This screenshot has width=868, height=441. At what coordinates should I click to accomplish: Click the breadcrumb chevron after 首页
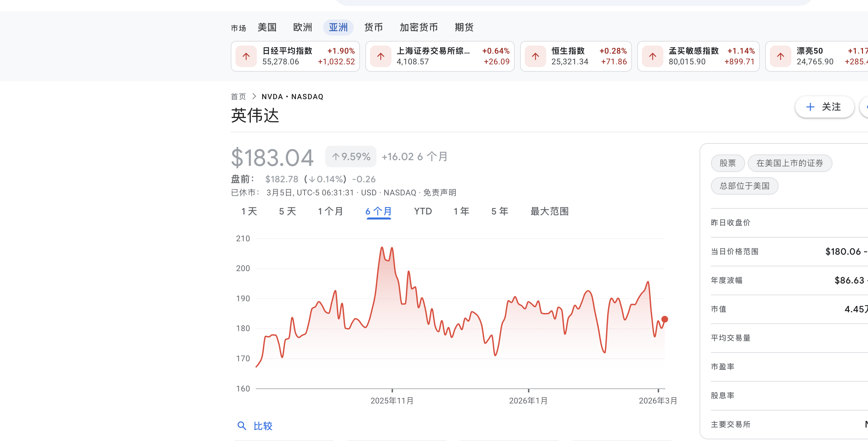tap(254, 97)
